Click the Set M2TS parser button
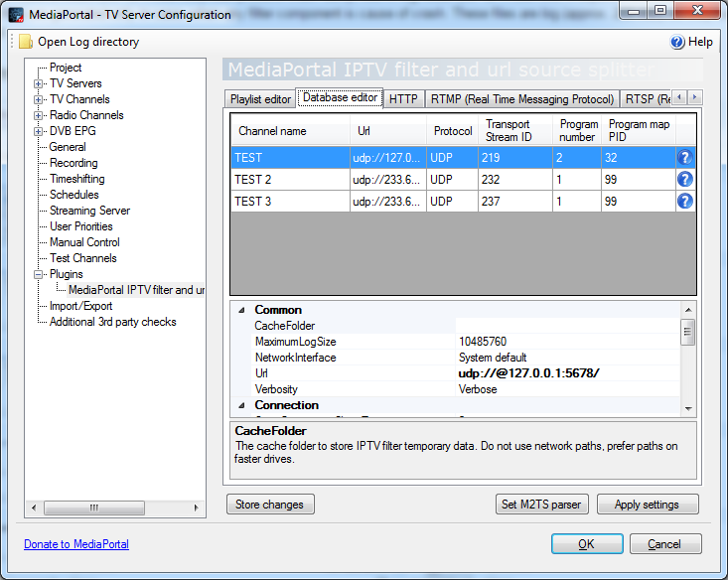The image size is (728, 580). tap(542, 505)
